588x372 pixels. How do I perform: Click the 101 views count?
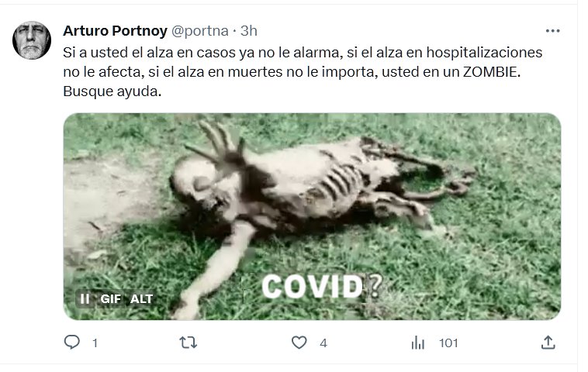448,343
